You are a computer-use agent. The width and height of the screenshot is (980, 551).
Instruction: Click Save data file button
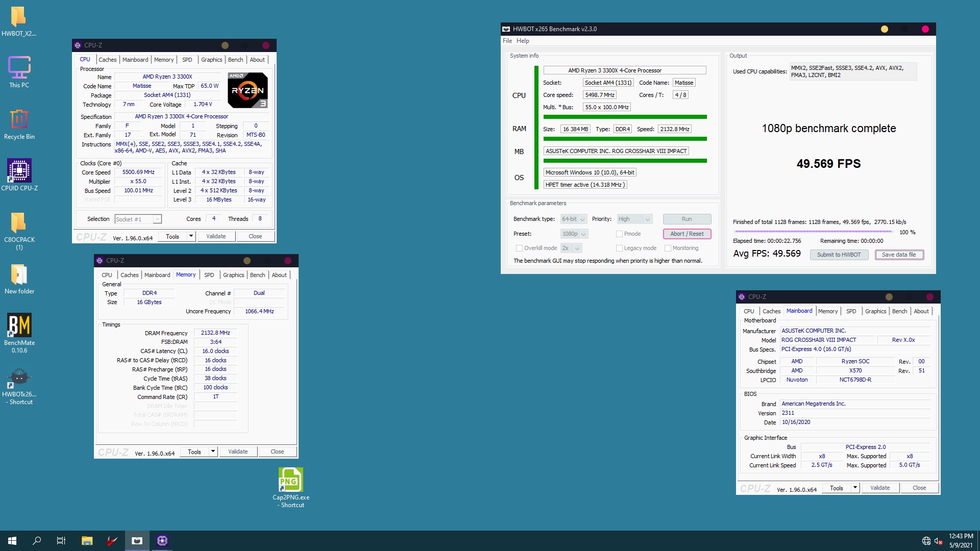pyautogui.click(x=899, y=255)
